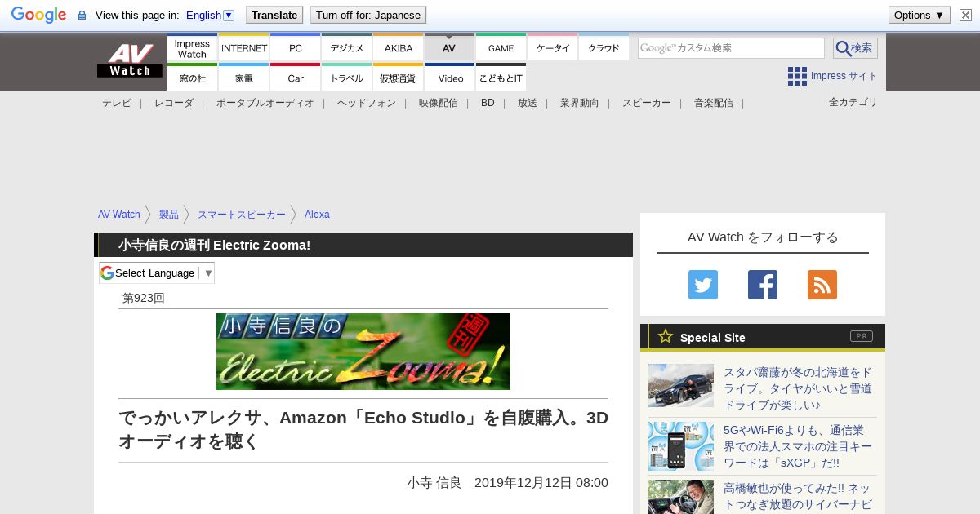Image resolution: width=980 pixels, height=514 pixels.
Task: Open the 窓の杜 tab
Action: (x=192, y=78)
